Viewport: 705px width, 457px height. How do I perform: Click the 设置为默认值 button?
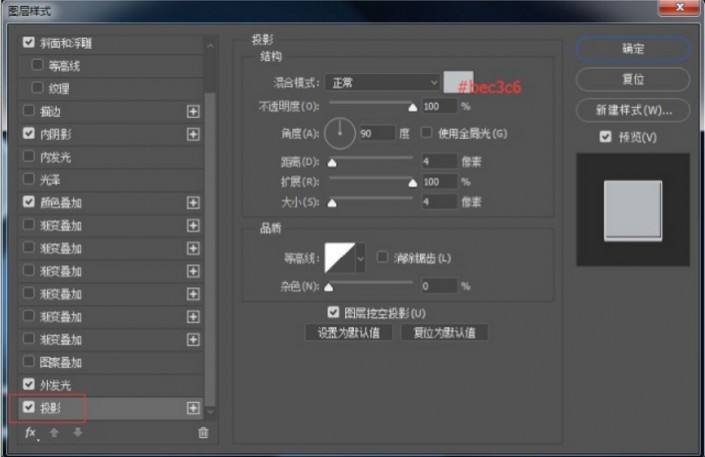pyautogui.click(x=349, y=333)
